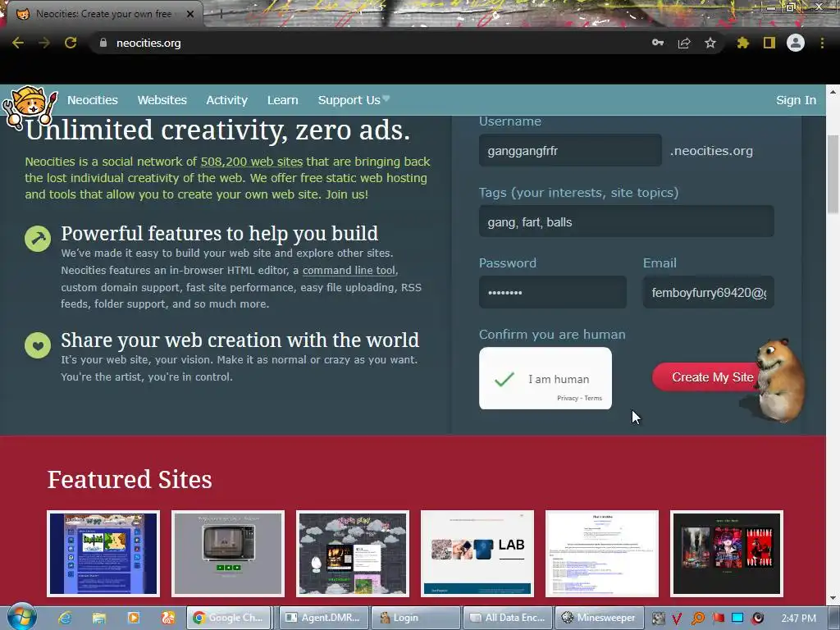Open the saved passwords key icon
This screenshot has width=840, height=630.
pyautogui.click(x=658, y=43)
